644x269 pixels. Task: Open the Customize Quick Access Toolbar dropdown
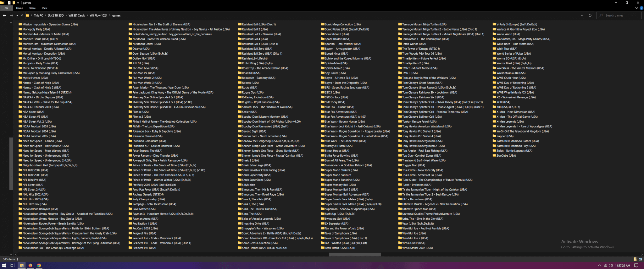[x=18, y=3]
